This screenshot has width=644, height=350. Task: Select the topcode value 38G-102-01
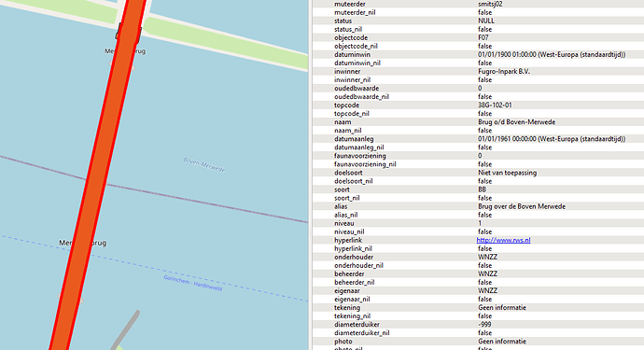(x=495, y=105)
